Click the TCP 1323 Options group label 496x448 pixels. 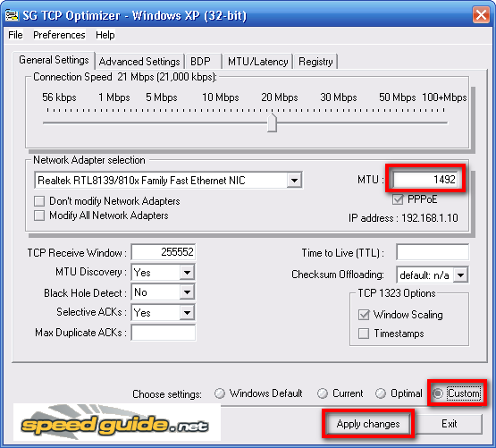pos(397,293)
